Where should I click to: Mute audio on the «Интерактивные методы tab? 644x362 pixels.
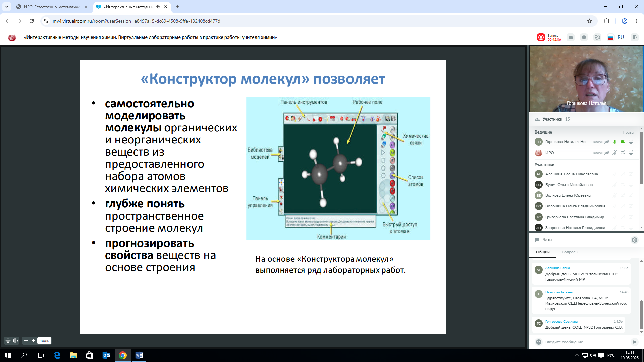(158, 7)
